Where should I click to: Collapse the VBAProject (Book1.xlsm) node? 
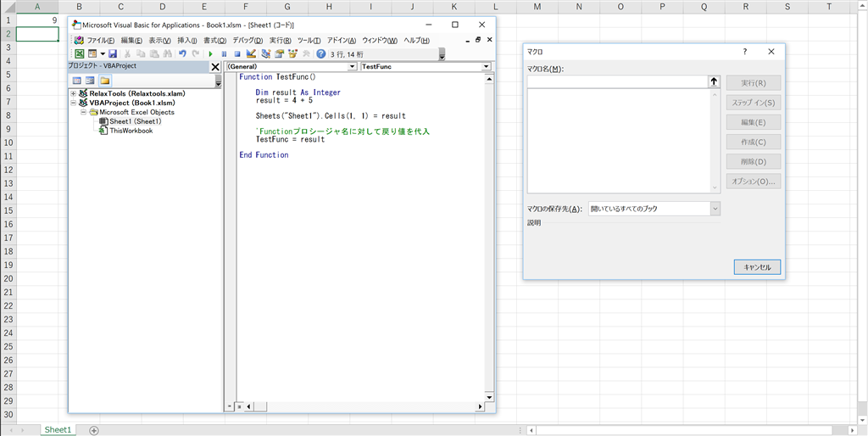pos(73,103)
